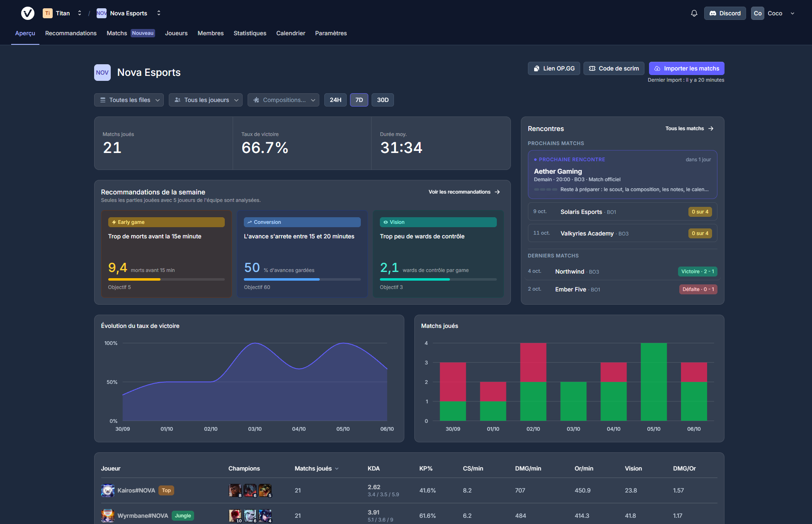This screenshot has height=524, width=812.
Task: Click the arrow beside Voir les recommandations
Action: click(x=497, y=192)
